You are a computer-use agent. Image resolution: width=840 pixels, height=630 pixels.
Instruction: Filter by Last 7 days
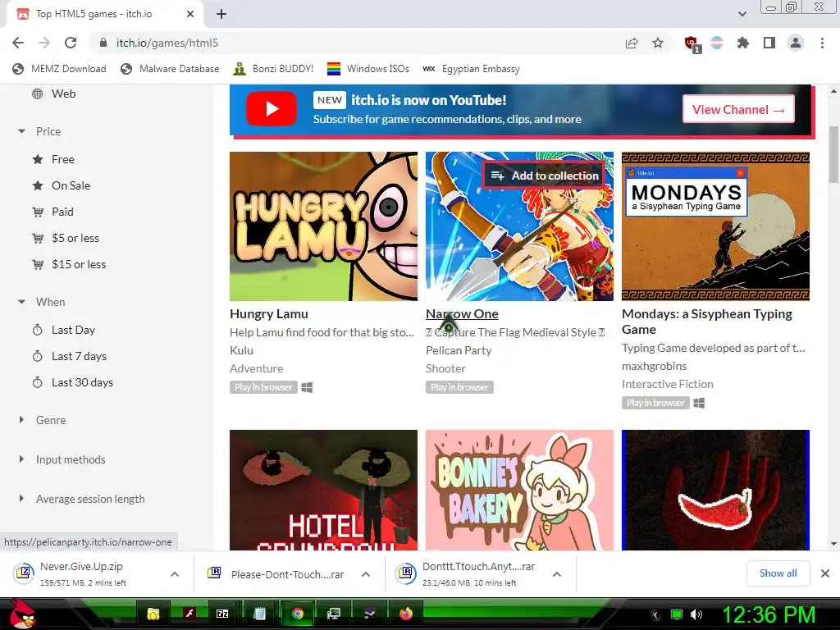pos(69,356)
